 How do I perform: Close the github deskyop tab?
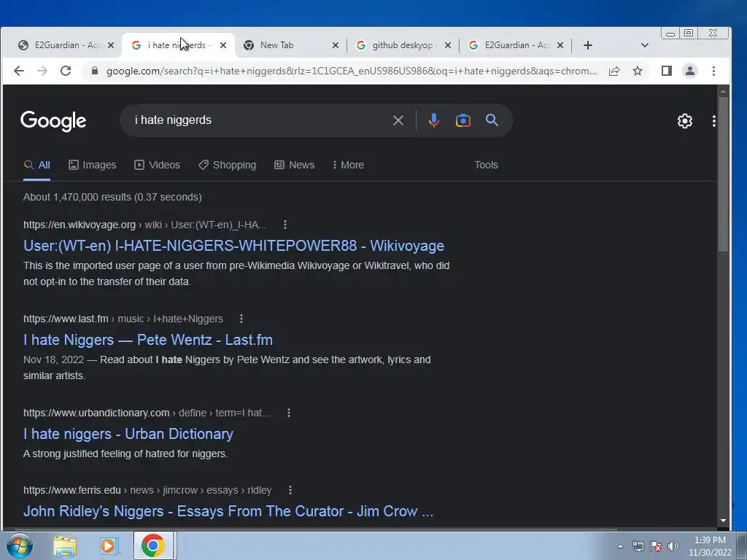pos(448,45)
